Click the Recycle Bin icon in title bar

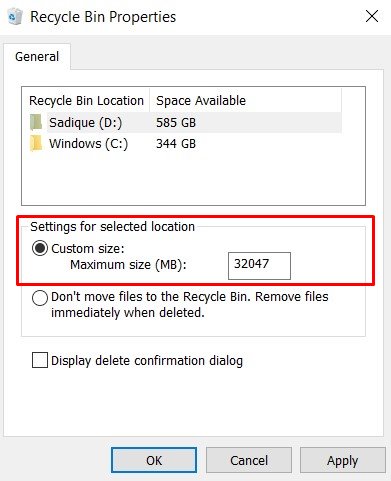point(15,16)
